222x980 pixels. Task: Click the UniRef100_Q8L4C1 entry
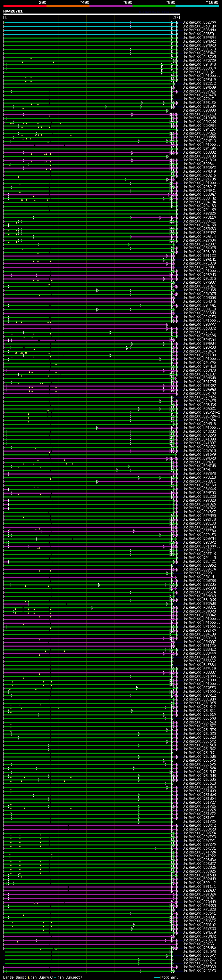pyautogui.click(x=199, y=561)
